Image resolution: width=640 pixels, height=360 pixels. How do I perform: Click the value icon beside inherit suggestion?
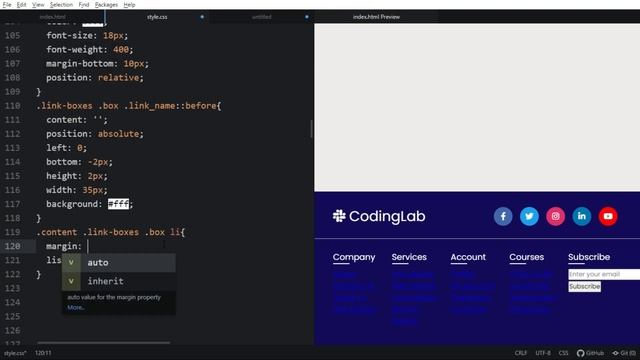71,281
